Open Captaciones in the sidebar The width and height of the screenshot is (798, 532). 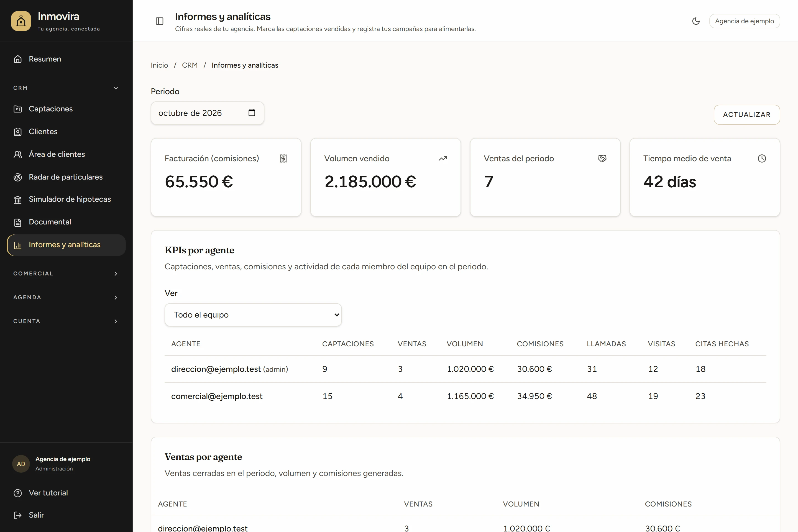[66, 109]
